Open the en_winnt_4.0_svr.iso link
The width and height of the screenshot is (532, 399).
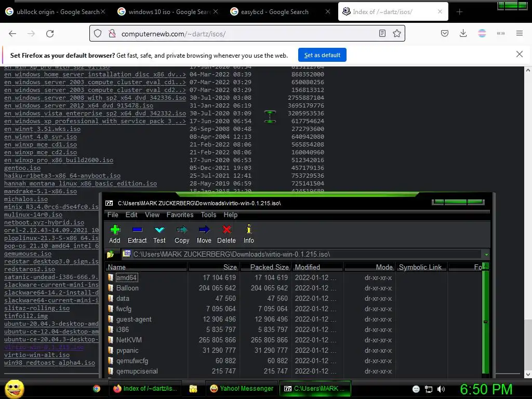coord(41,137)
